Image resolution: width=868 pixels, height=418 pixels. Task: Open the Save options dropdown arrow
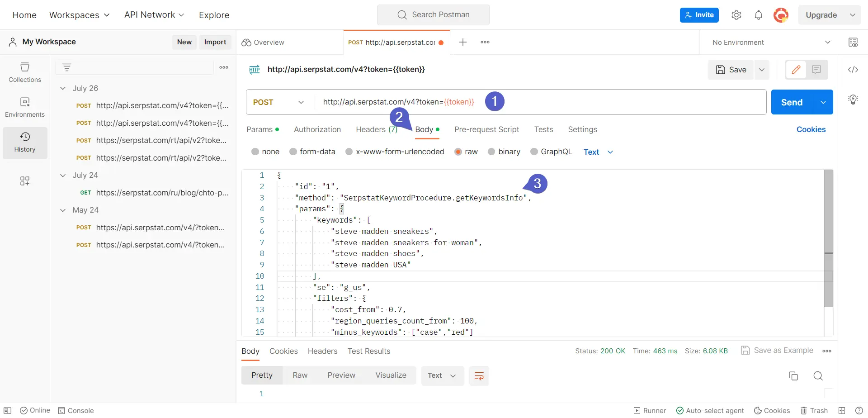pos(762,70)
